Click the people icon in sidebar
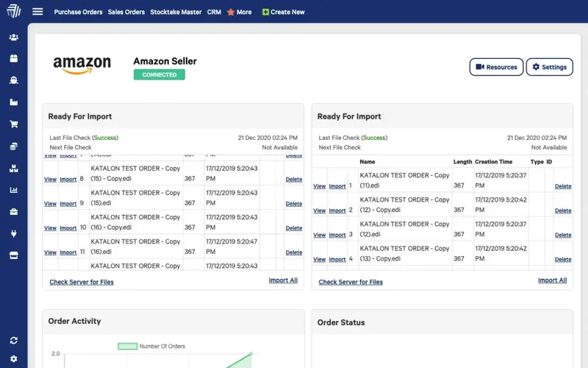 coord(13,37)
